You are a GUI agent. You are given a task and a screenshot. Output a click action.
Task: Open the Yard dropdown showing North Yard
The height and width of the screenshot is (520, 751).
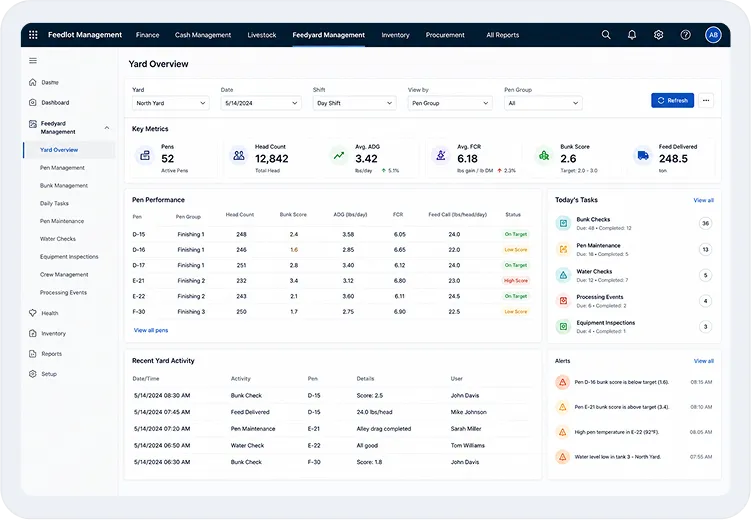point(171,103)
